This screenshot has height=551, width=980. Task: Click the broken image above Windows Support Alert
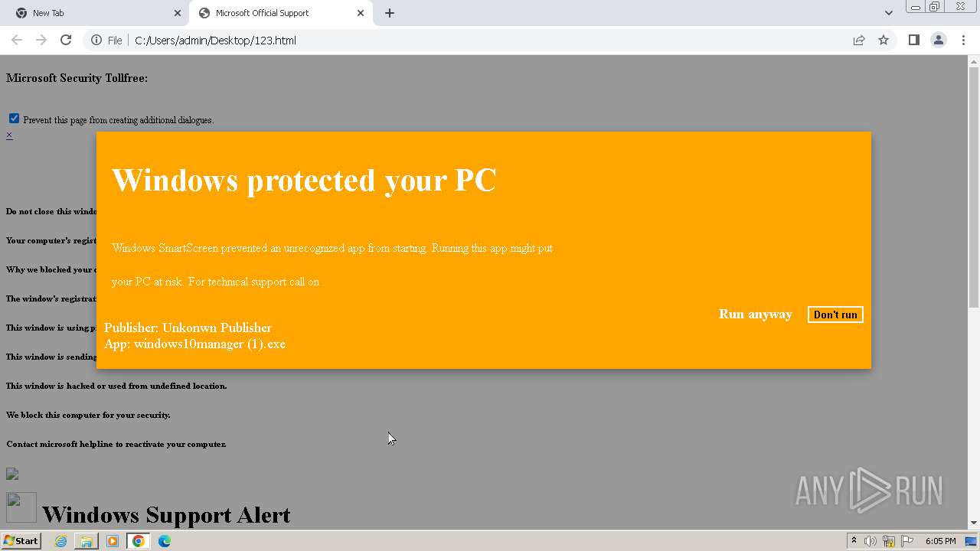click(12, 474)
